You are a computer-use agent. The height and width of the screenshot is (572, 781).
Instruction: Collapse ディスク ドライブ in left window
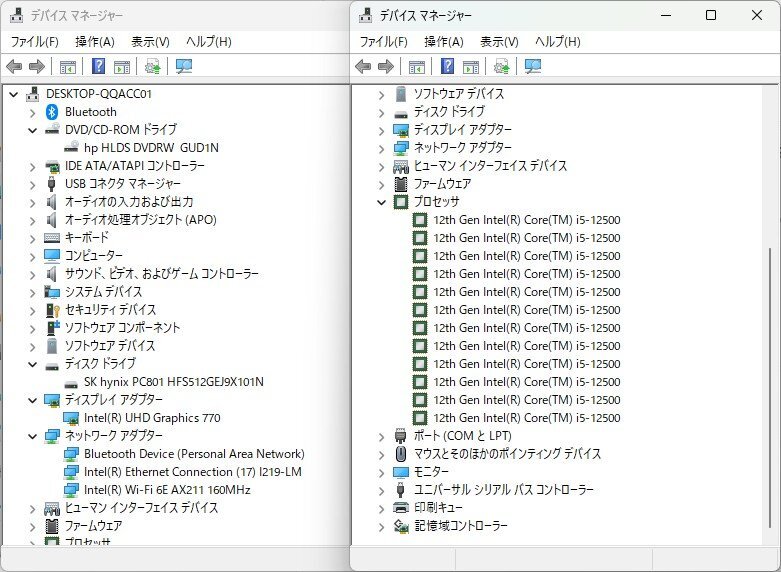(33, 364)
